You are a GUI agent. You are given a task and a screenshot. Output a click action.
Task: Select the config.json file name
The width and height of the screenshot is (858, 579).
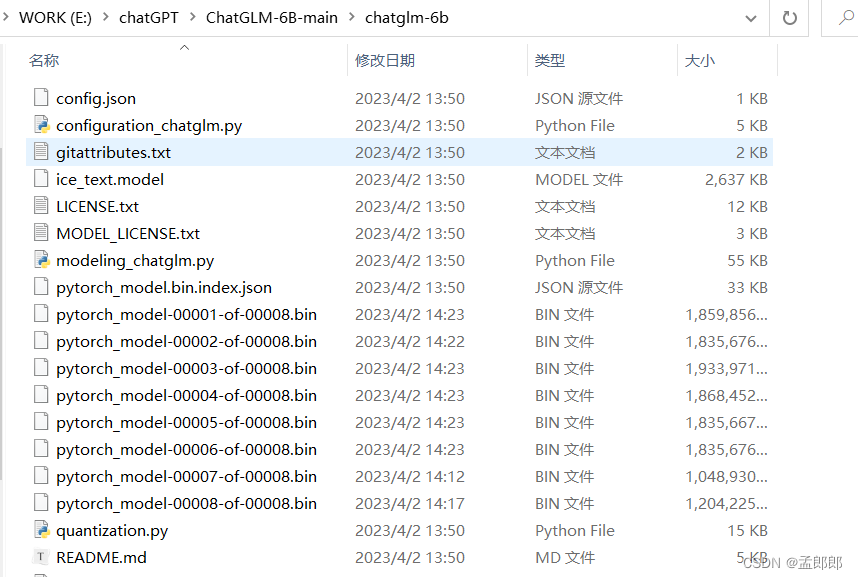pos(96,99)
